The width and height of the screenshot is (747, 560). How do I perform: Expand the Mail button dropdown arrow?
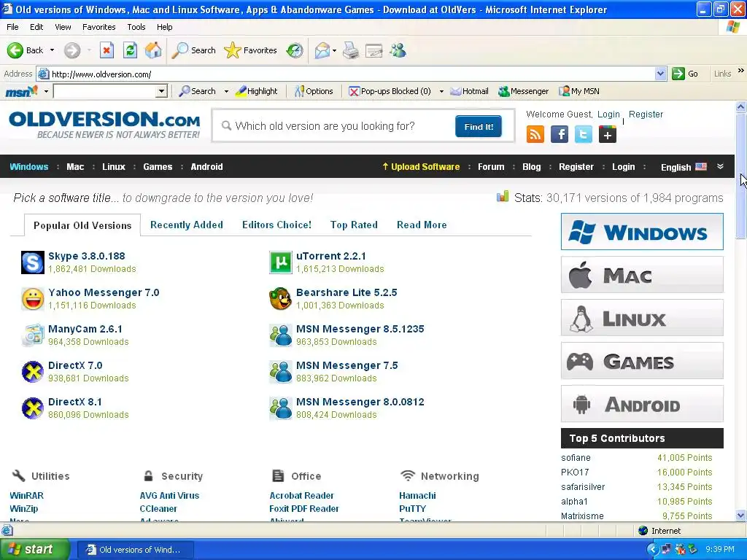(334, 50)
